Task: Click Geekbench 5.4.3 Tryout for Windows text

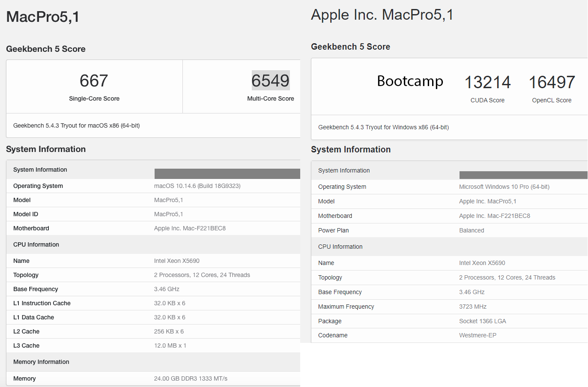Action: coord(384,127)
